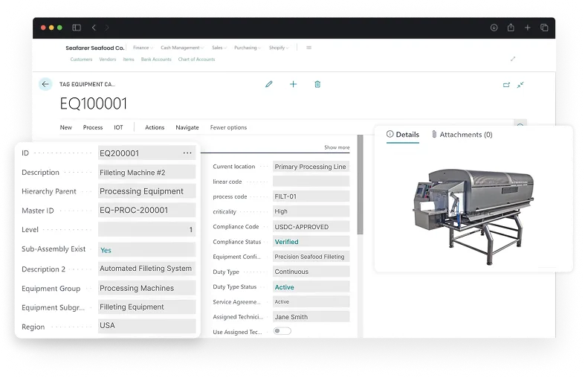The width and height of the screenshot is (588, 378).
Task: Open the page in a new window
Action: (506, 85)
